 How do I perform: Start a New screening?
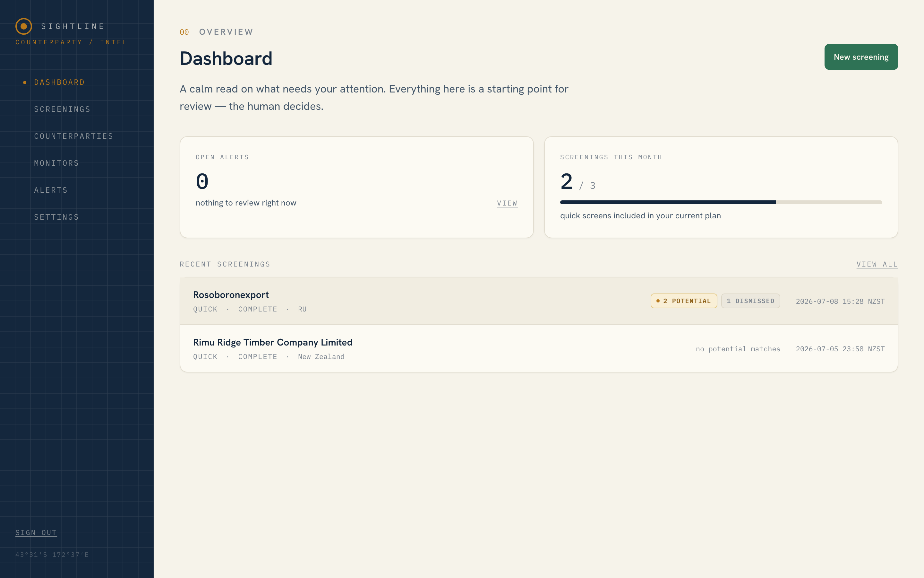tap(861, 57)
